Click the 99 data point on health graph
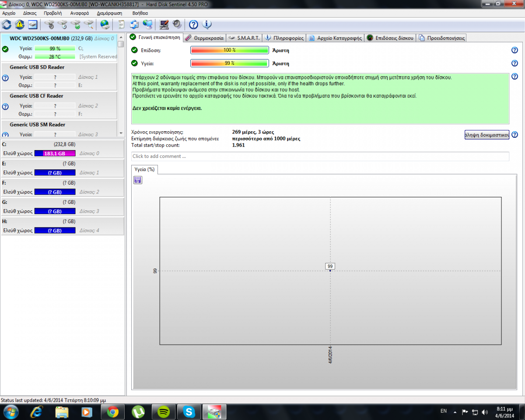This screenshot has height=420, width=525. pos(330,271)
